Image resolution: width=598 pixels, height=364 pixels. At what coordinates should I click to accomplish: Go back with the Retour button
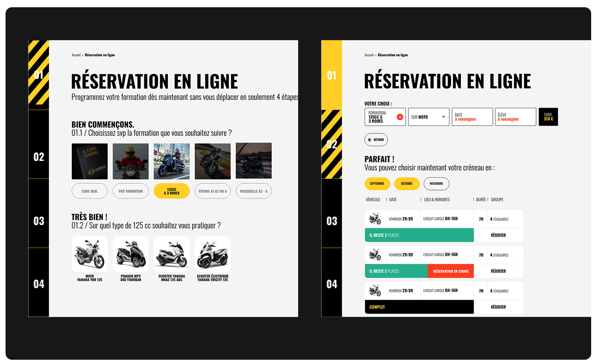tap(376, 140)
